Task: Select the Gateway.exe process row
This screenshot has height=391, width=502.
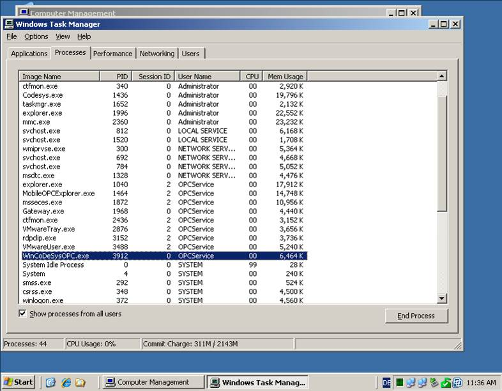Action: (x=163, y=211)
